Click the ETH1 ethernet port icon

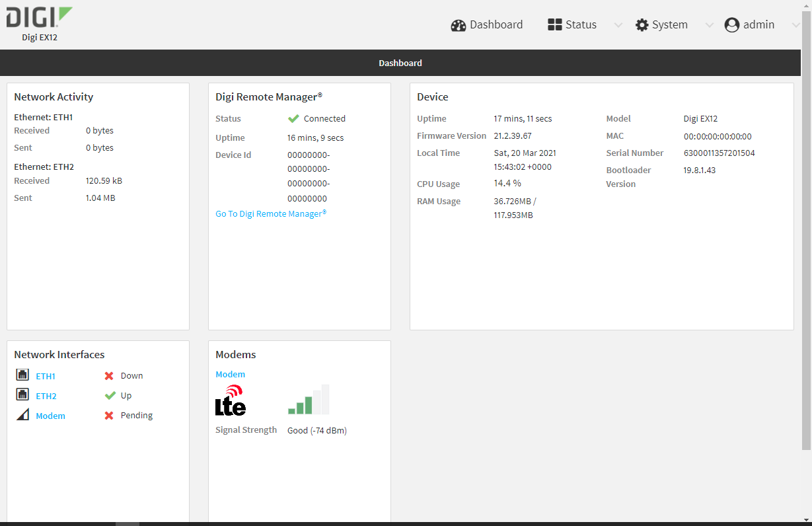(x=22, y=375)
